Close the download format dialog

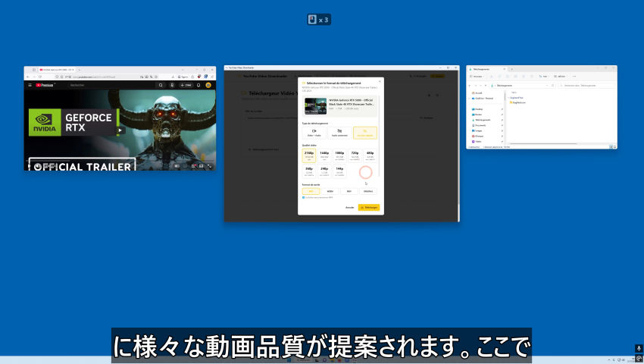(x=379, y=83)
